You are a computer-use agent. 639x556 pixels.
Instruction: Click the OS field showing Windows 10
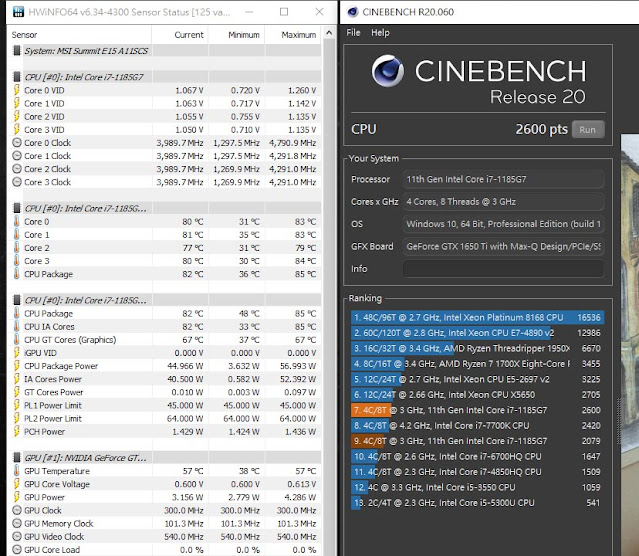[x=503, y=224]
